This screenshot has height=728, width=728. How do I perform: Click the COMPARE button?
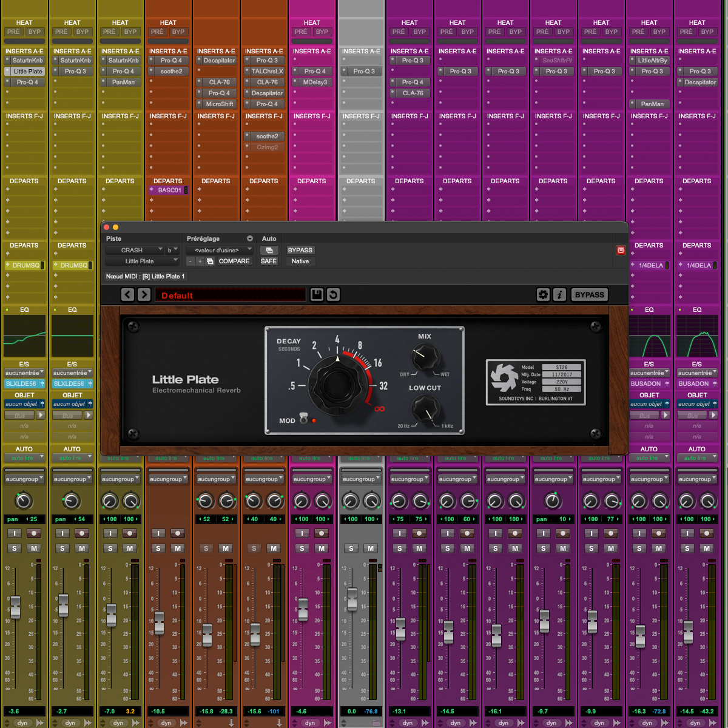234,261
